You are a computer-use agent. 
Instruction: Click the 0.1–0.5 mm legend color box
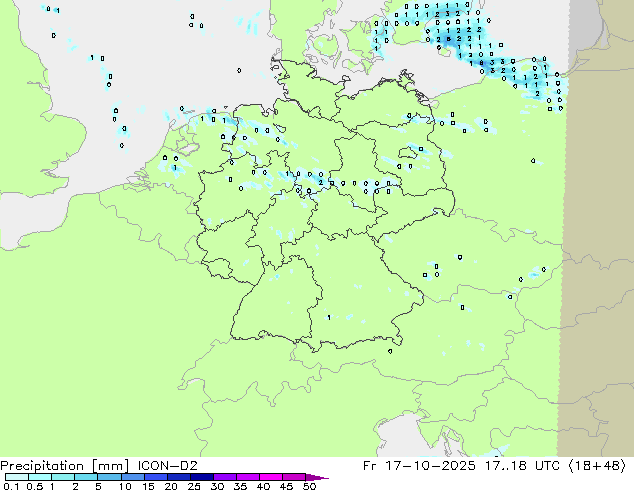[17, 477]
